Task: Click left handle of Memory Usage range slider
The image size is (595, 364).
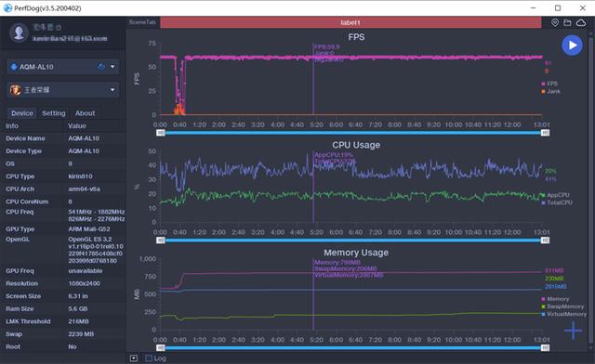Action: point(161,347)
